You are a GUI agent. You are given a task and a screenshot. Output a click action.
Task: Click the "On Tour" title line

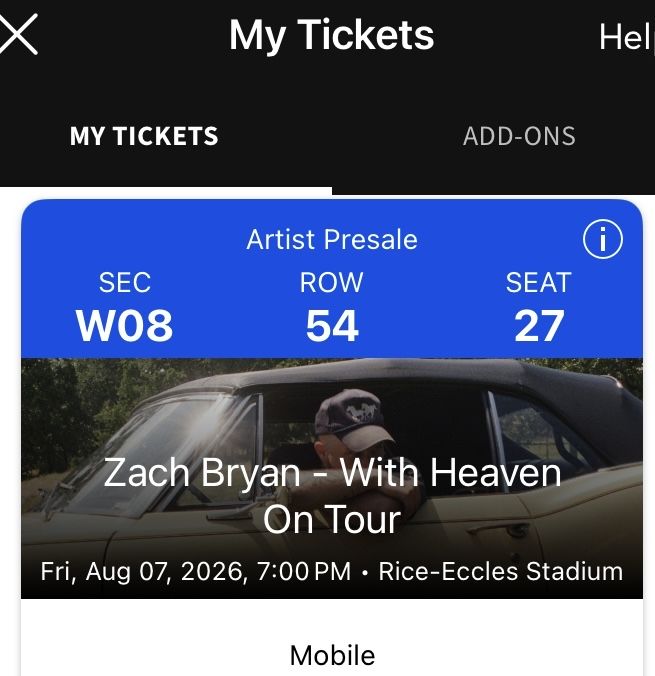(x=332, y=519)
